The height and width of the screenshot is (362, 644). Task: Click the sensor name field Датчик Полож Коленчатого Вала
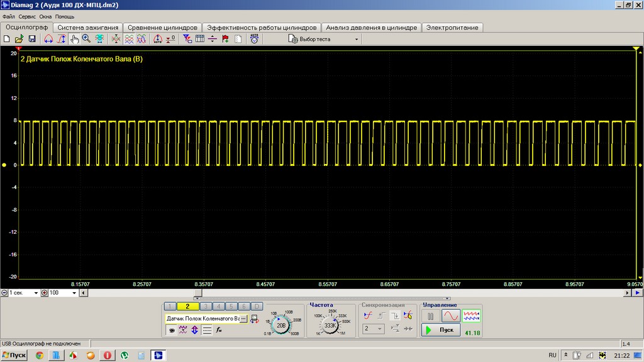click(203, 319)
